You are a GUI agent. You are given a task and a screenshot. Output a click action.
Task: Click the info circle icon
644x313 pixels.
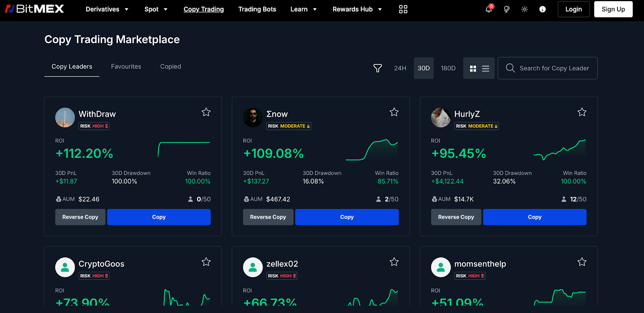pyautogui.click(x=543, y=9)
